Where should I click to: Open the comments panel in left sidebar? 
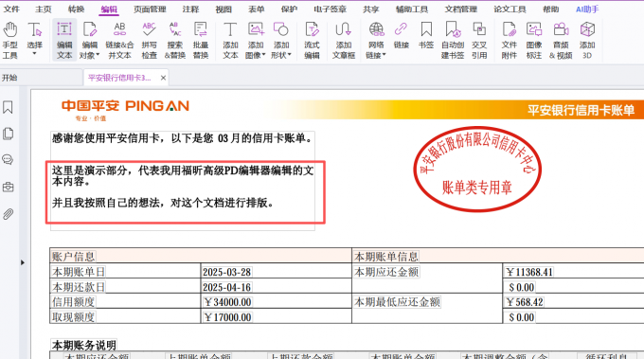pos(8,160)
